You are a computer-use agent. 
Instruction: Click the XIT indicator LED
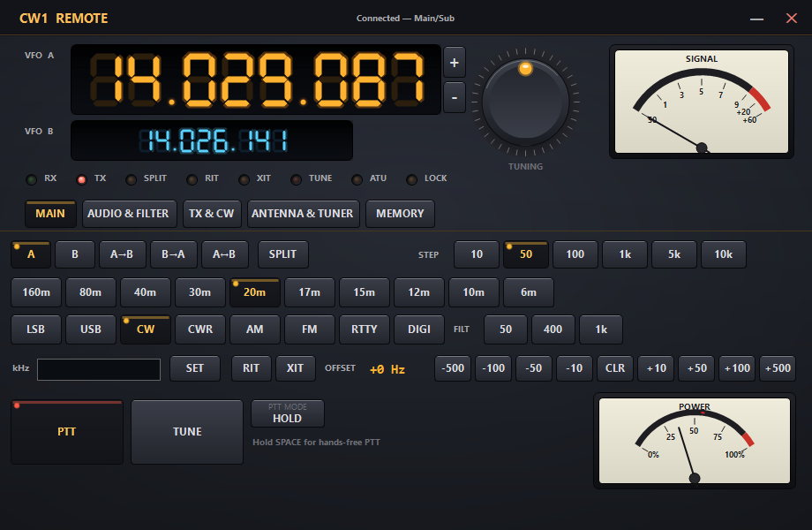pyautogui.click(x=244, y=179)
